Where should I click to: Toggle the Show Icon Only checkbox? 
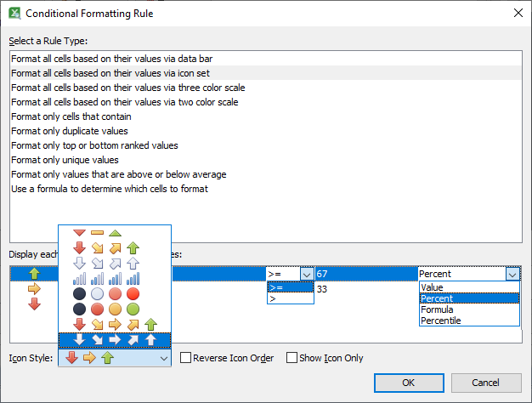(x=292, y=358)
